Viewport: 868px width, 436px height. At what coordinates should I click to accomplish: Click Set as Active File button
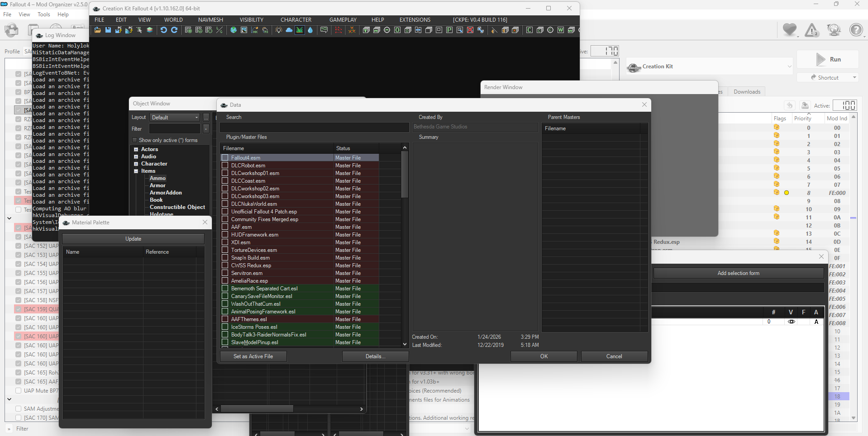pos(253,356)
